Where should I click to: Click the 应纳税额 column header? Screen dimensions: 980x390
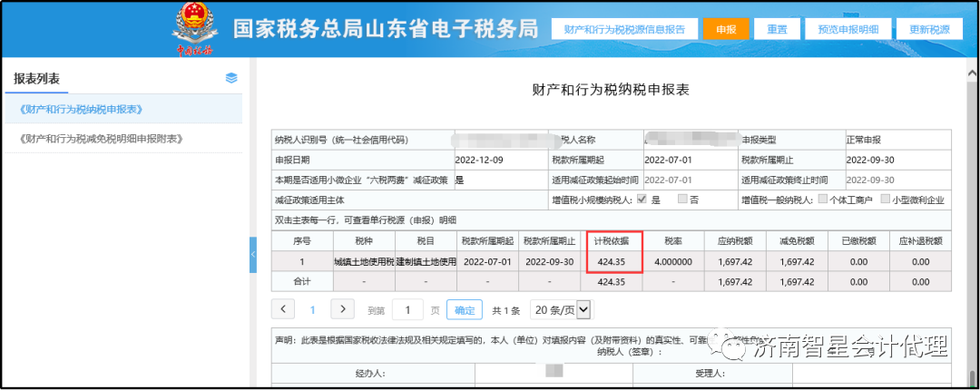pos(735,240)
